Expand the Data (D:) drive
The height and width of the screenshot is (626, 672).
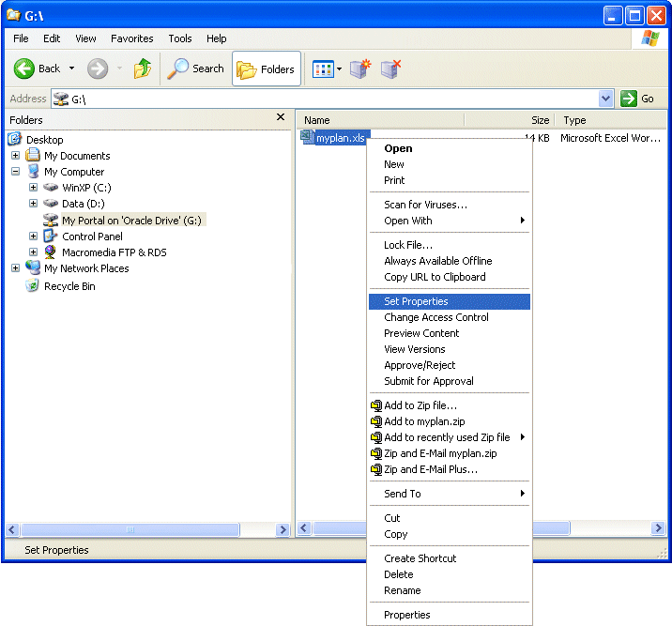click(33, 203)
